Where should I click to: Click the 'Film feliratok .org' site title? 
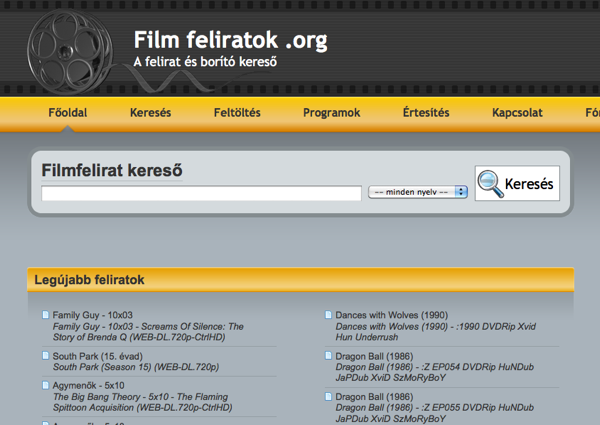click(x=231, y=40)
